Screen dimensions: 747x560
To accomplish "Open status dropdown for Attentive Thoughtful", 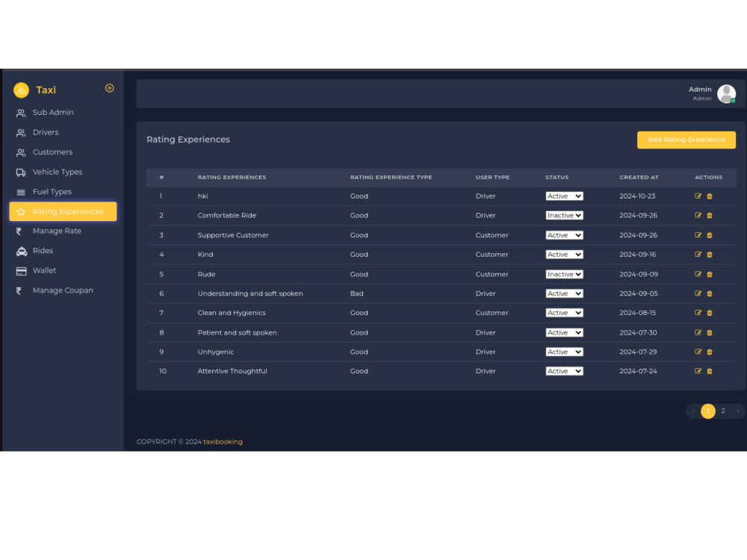I will click(x=564, y=371).
